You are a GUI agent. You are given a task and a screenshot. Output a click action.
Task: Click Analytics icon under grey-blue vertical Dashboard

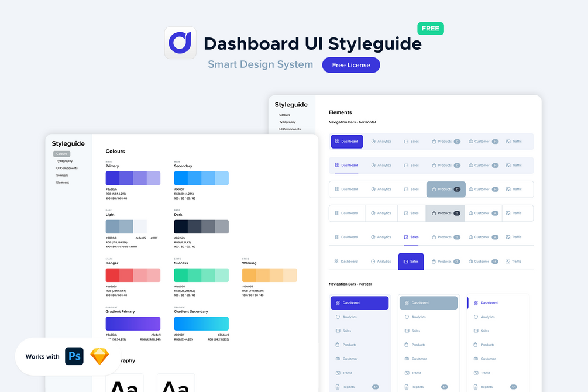click(x=407, y=317)
